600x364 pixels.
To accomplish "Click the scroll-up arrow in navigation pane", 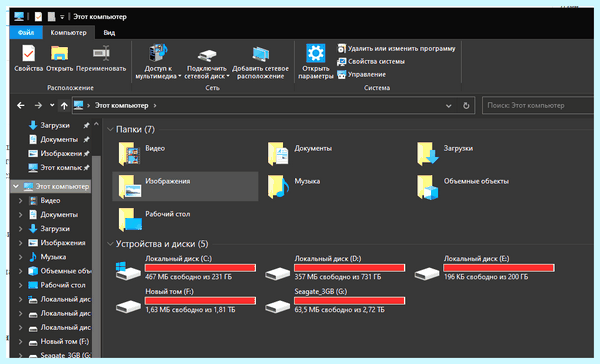I will tap(96, 124).
